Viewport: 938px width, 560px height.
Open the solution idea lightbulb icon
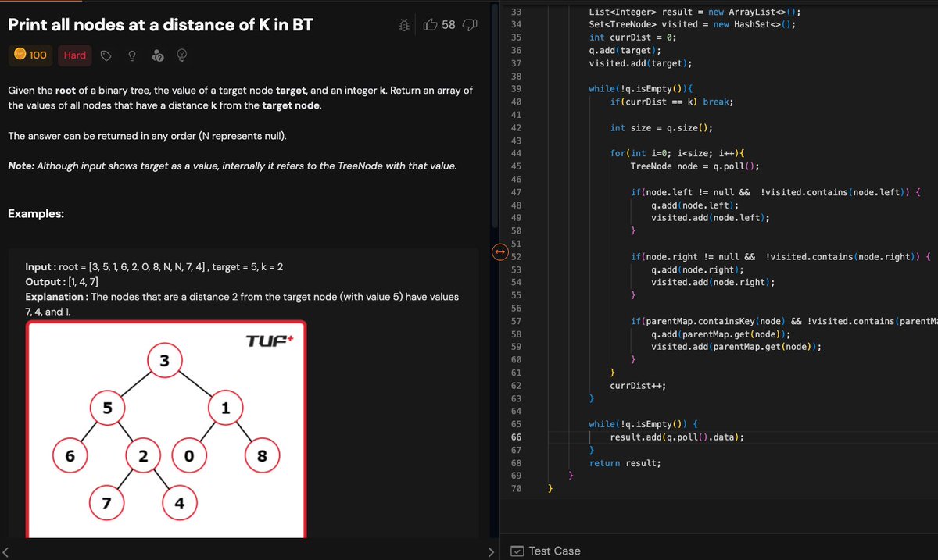(x=182, y=55)
